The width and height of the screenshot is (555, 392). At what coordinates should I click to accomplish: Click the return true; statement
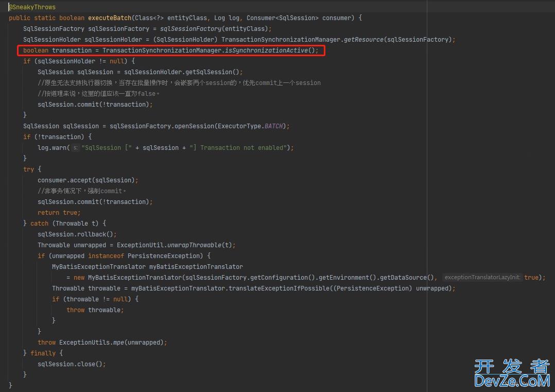point(59,212)
